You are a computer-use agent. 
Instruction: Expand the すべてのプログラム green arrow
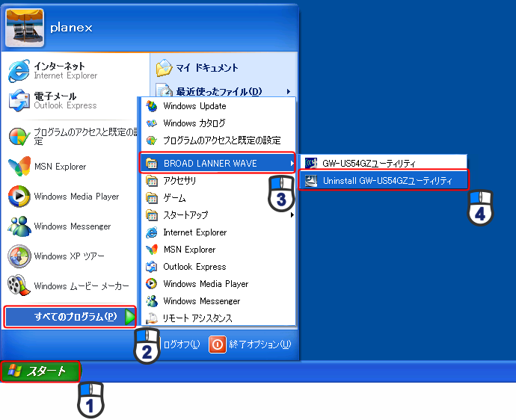(129, 317)
